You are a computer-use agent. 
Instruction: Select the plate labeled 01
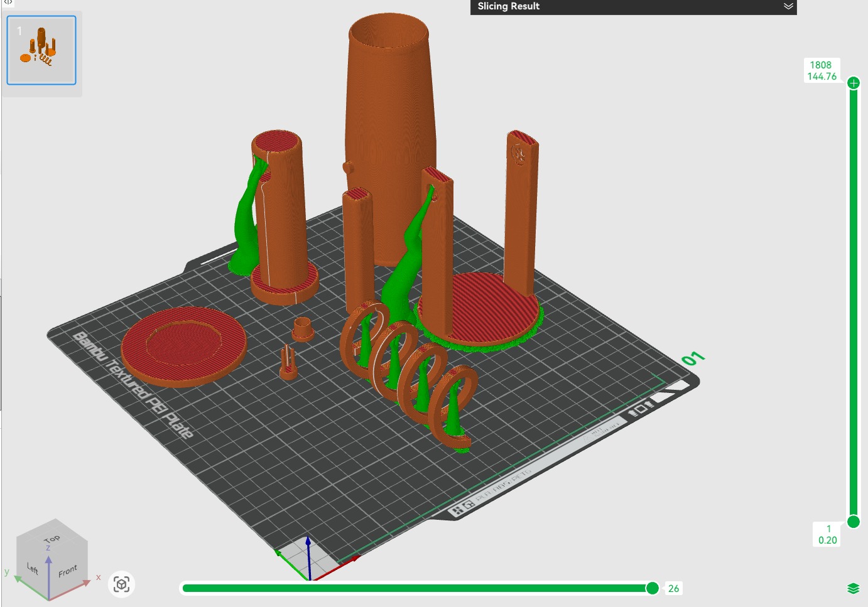(x=693, y=358)
